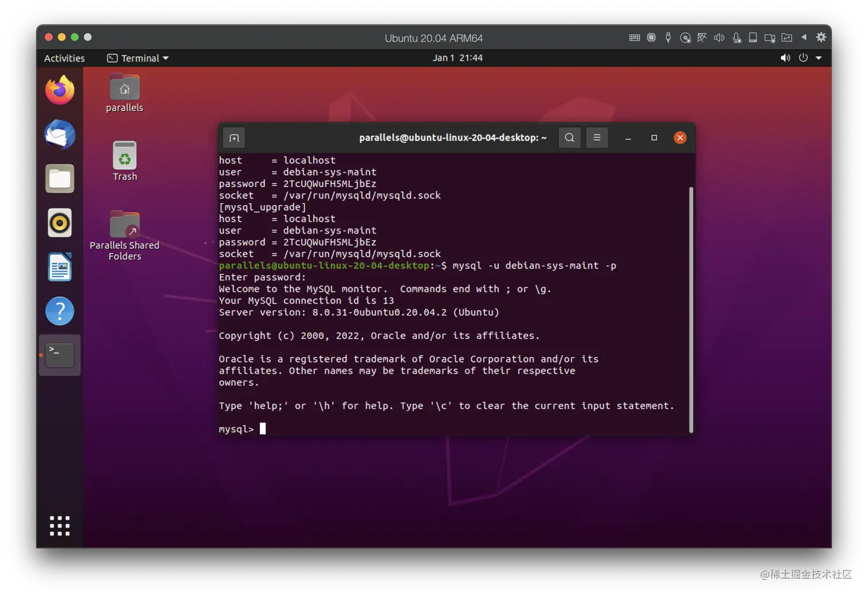Open the network web icon in Parallels toolbar
This screenshot has height=596, width=868.
coord(702,38)
